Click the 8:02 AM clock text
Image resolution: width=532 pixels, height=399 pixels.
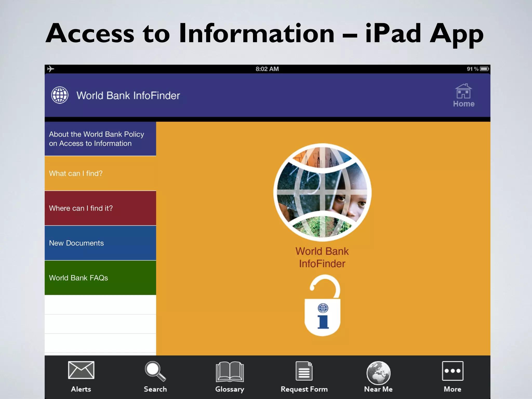pos(267,69)
